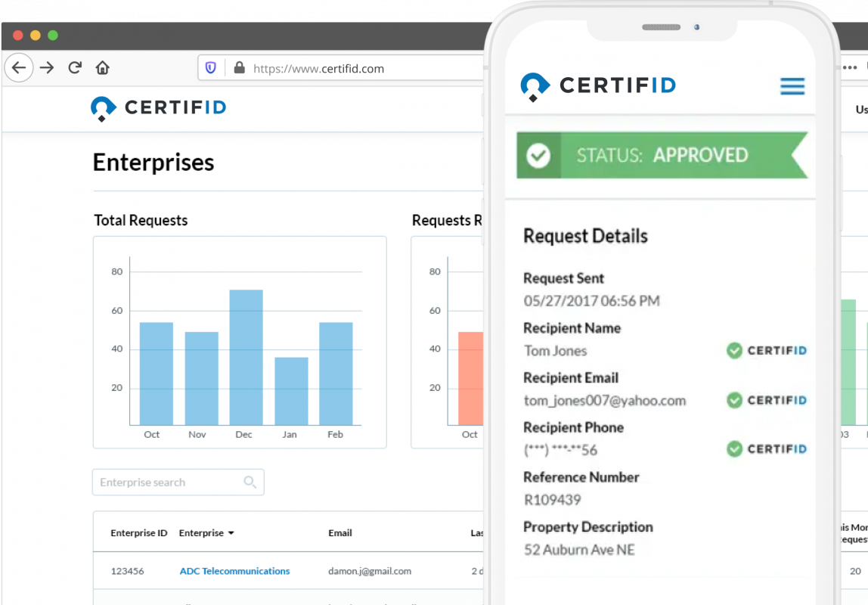The image size is (868, 605).
Task: Click the Request Details heading on phone
Action: tap(586, 237)
